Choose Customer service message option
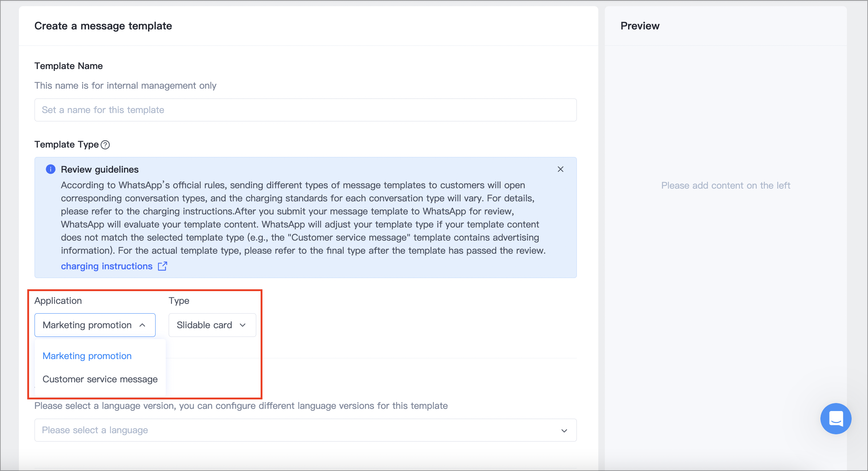 (100, 379)
